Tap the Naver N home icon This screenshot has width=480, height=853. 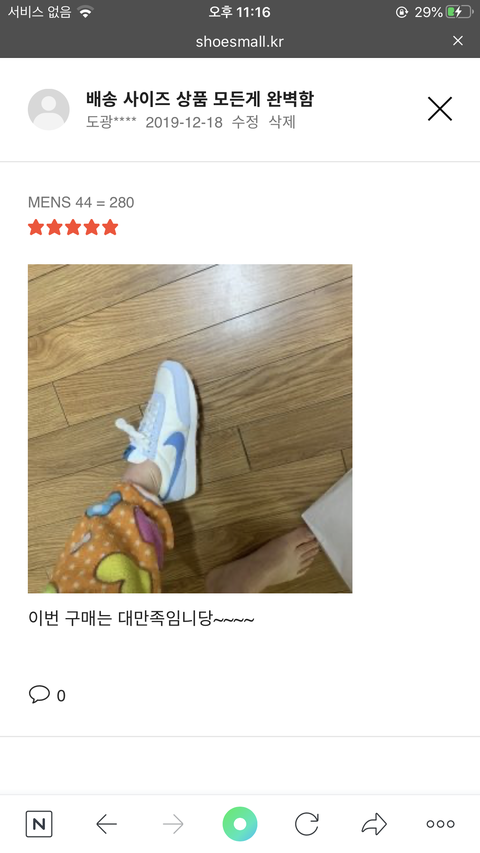39,824
